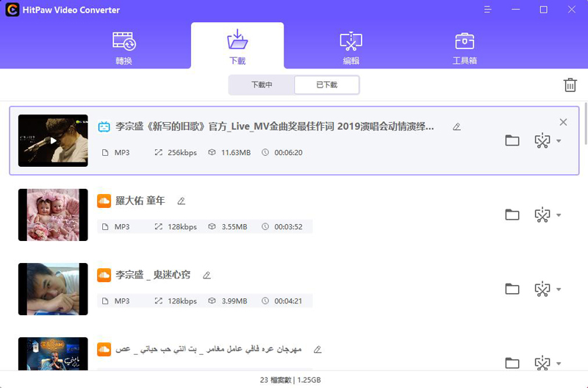Expand edit dropdown for Arabic-titled item

[559, 364]
